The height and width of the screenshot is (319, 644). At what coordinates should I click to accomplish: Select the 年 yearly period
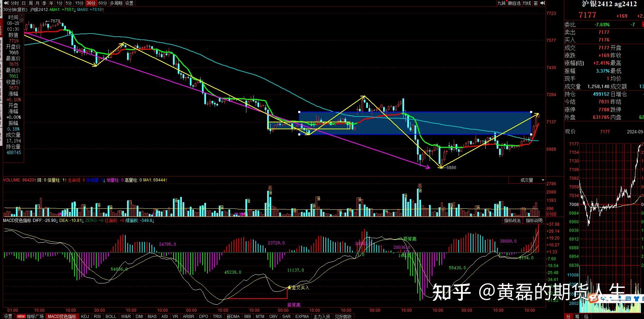pos(51,3)
